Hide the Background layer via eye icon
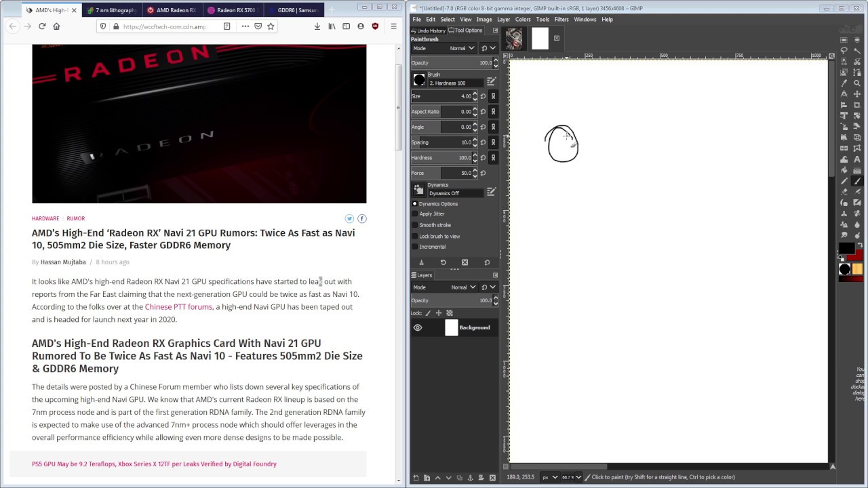This screenshot has width=868, height=488. 418,328
